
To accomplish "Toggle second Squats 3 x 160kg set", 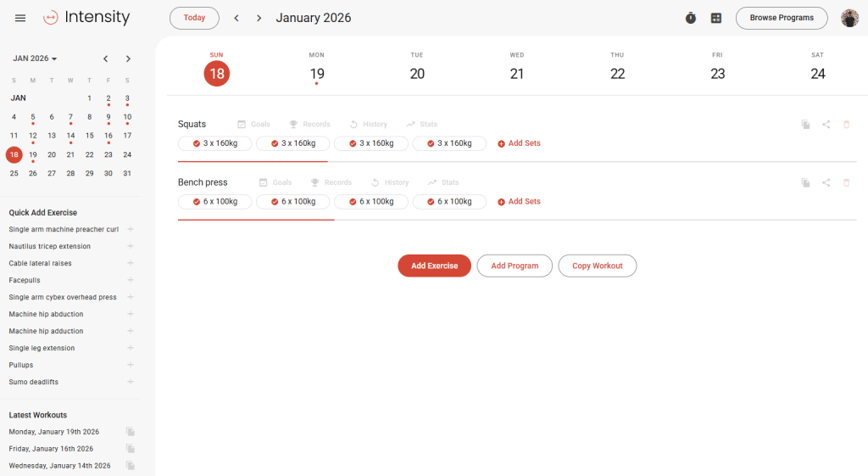I will click(x=275, y=143).
